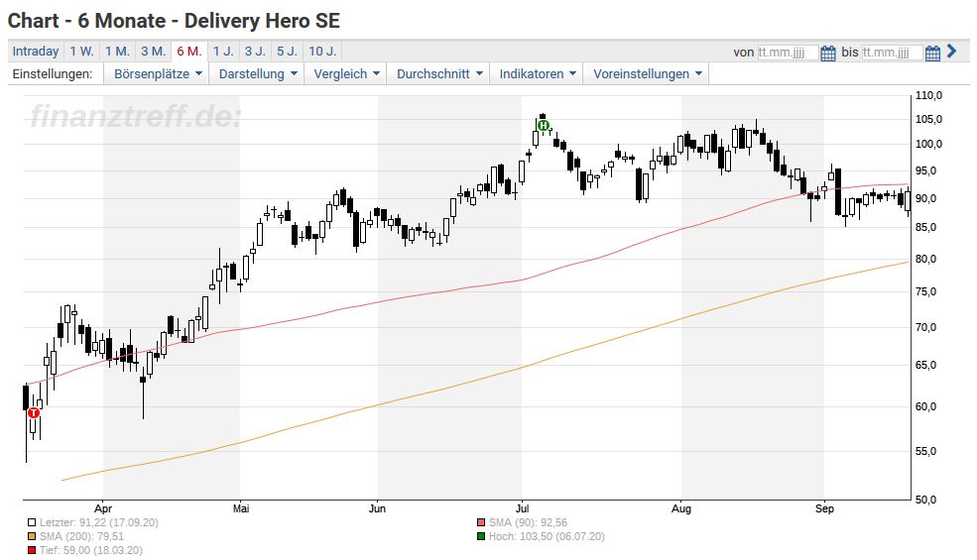This screenshot has width=977, height=560.
Task: Click 'Letzter: 91,22 (17.09.20)' legend text
Action: point(99,522)
